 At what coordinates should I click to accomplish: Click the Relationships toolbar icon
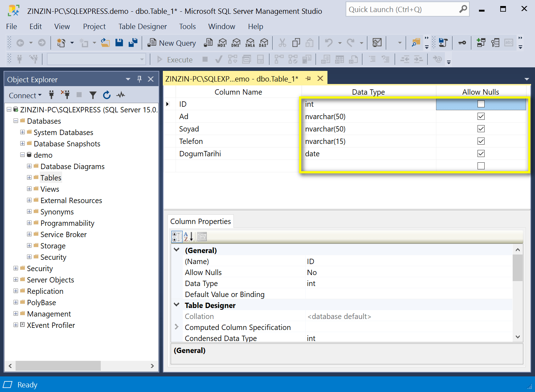481,43
